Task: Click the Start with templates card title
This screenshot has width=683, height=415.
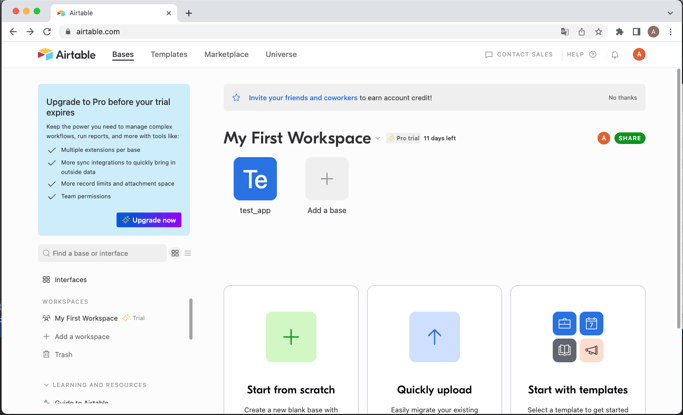Action: point(578,390)
